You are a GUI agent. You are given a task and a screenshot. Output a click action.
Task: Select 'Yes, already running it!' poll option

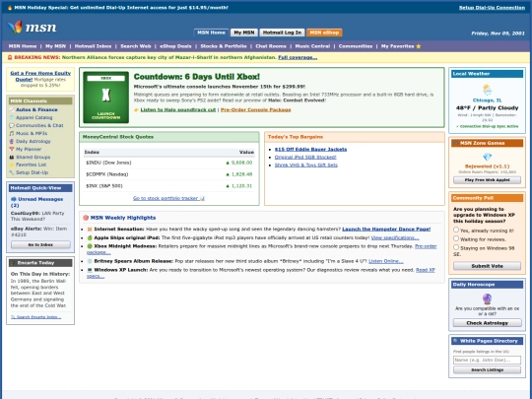456,230
